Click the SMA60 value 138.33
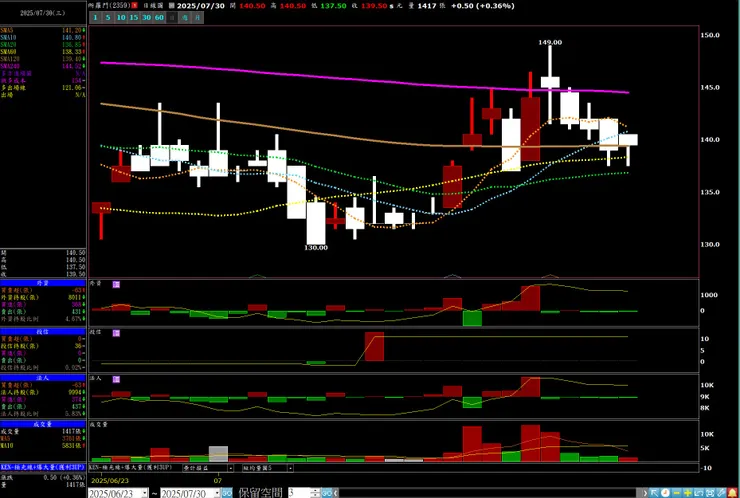The height and width of the screenshot is (498, 740). coord(72,51)
